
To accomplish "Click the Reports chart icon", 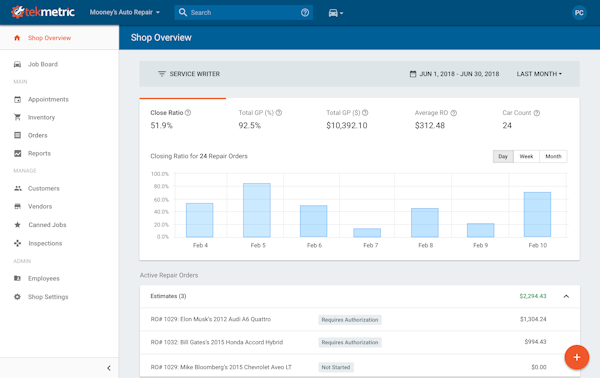I will (x=17, y=153).
